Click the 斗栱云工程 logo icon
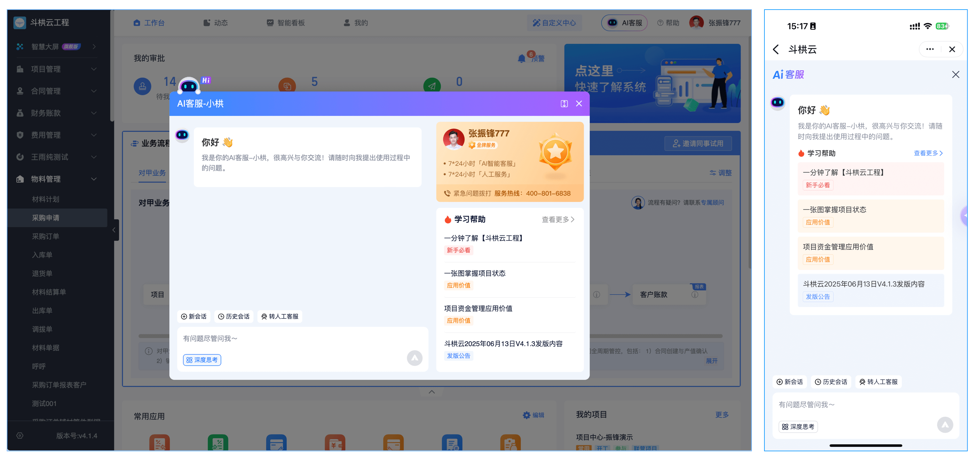Screen dimensions: 980x458 pyautogui.click(x=20, y=22)
